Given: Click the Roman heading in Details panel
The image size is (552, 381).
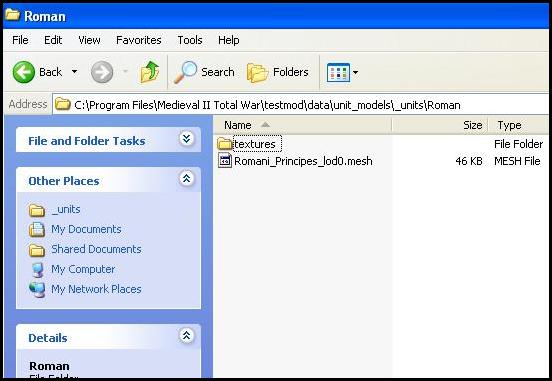Looking at the screenshot, I should pos(49,366).
